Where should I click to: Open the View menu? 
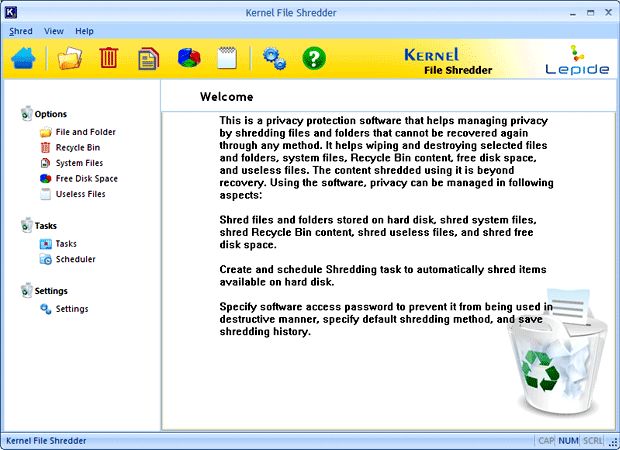click(x=54, y=31)
